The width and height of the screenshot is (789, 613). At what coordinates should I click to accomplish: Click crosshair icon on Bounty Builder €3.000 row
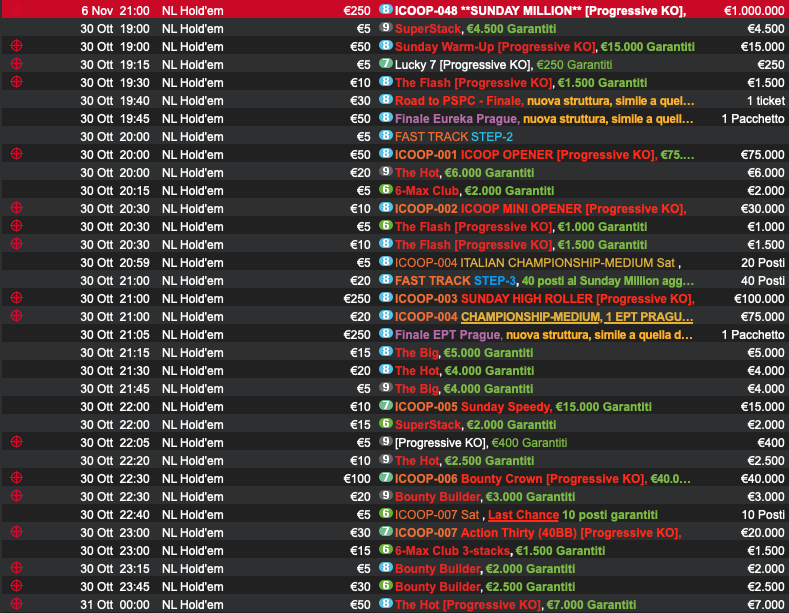[17, 496]
